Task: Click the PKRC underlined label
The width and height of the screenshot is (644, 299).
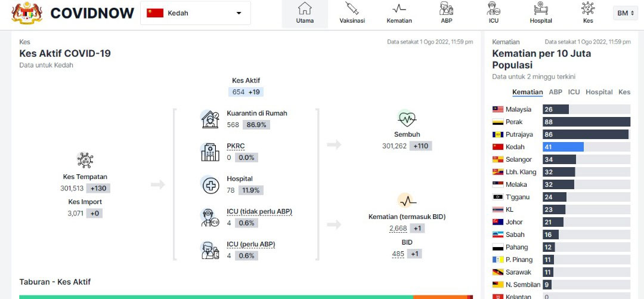Action: (x=236, y=146)
